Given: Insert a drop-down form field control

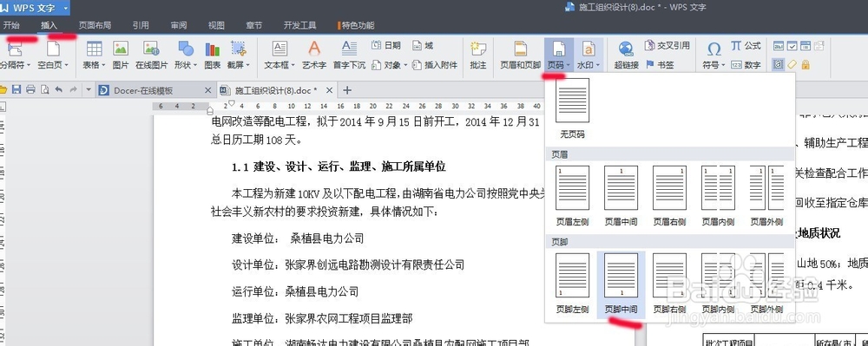Looking at the screenshot, I should click(x=806, y=46).
